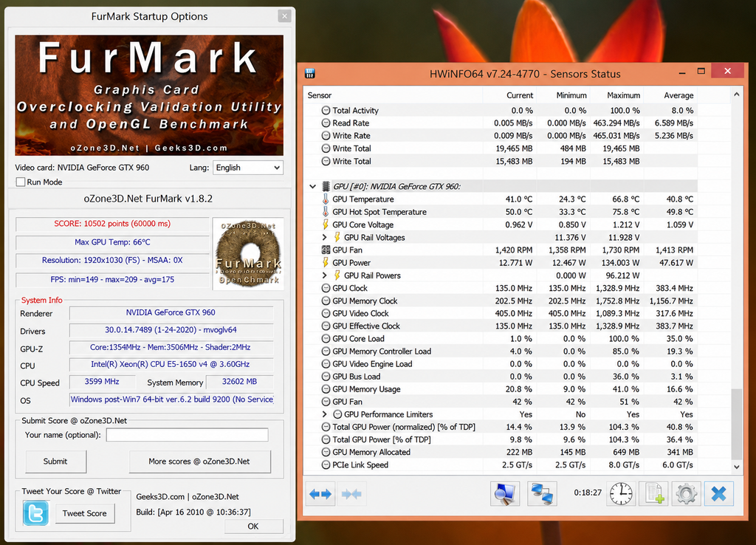Minimize the HWiNFO64 Sensors Status window

point(681,73)
